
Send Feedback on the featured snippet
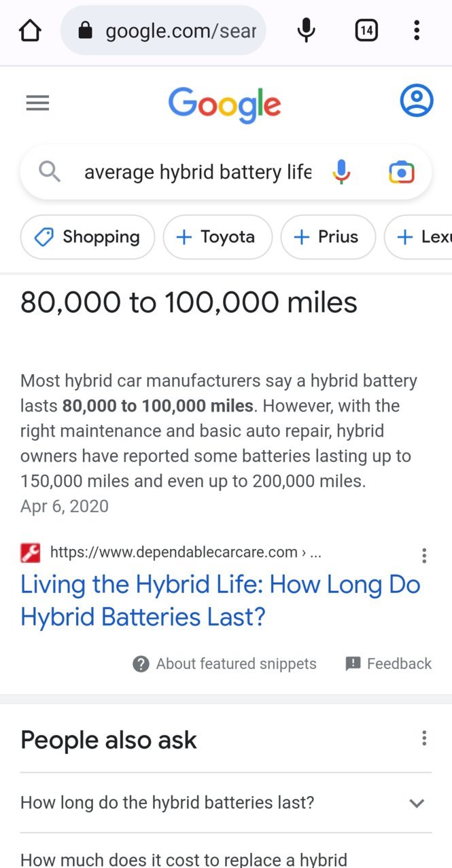click(388, 664)
